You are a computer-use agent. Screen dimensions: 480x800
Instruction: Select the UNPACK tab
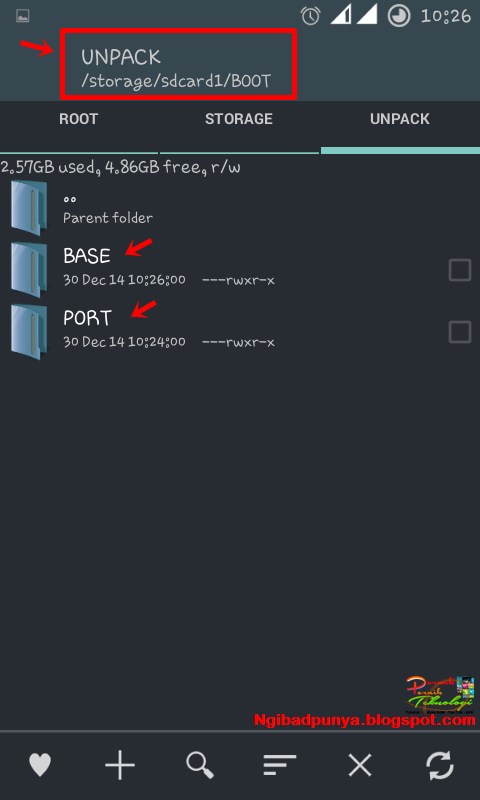click(x=400, y=119)
